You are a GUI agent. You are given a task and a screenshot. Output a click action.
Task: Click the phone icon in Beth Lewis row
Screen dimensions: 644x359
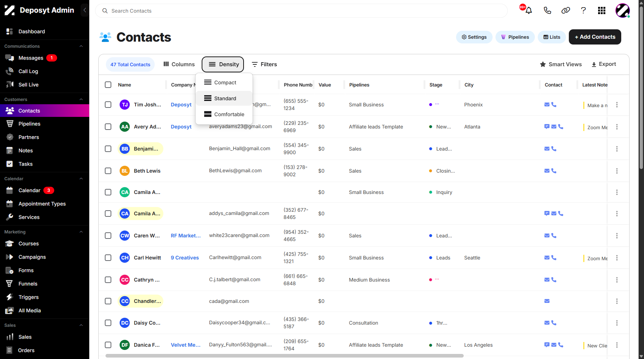(x=554, y=170)
